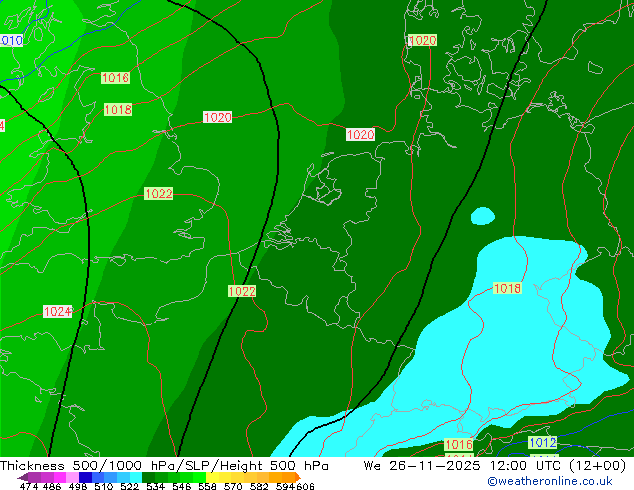Click the 582 legend value
The height and width of the screenshot is (490, 634).
pyautogui.click(x=259, y=486)
